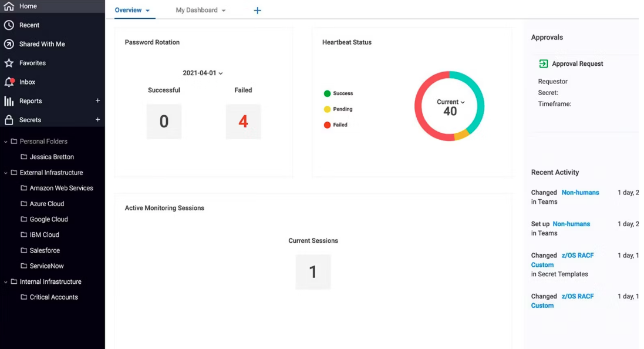The width and height of the screenshot is (644, 349).
Task: Open the 2021-04-01 date dropdown
Action: pos(203,73)
